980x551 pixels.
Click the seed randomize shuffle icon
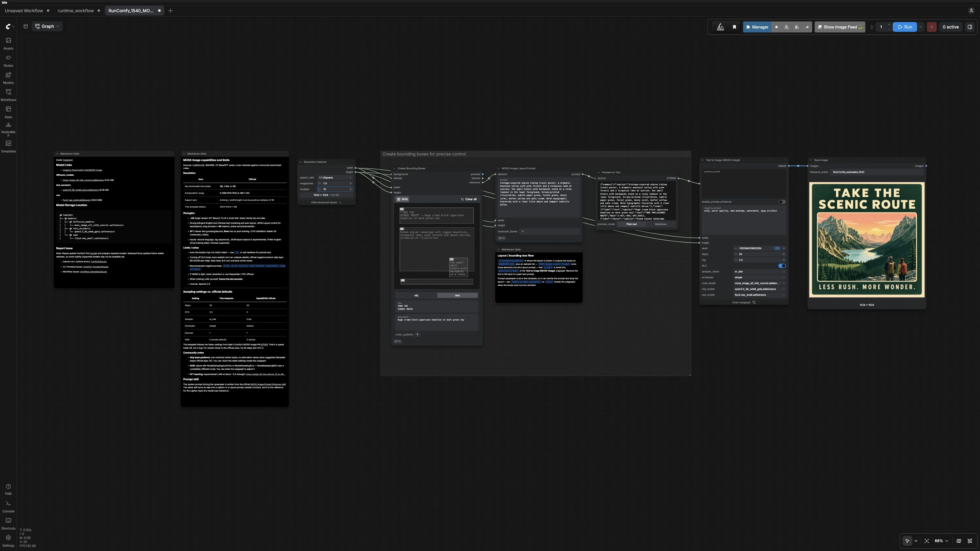tap(777, 248)
